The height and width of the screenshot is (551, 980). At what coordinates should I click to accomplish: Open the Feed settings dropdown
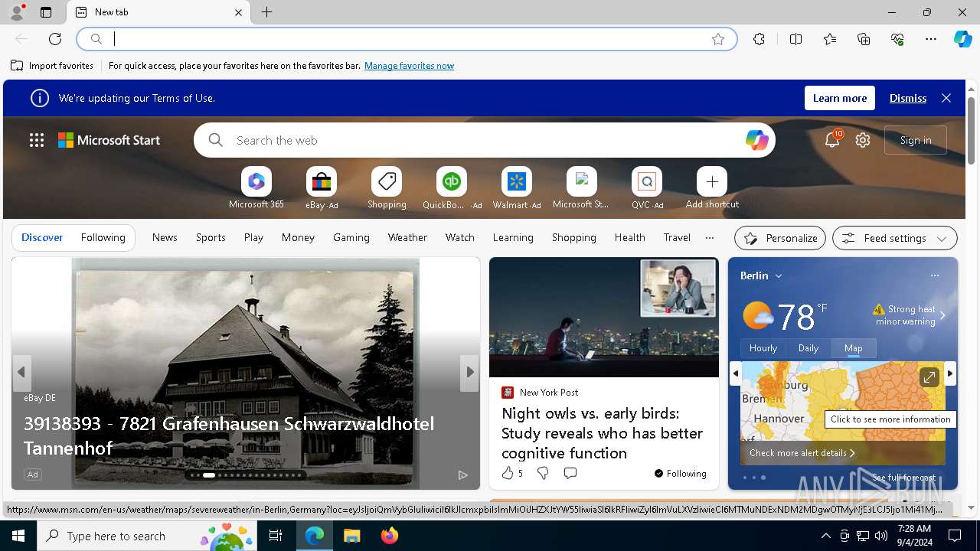click(x=895, y=238)
